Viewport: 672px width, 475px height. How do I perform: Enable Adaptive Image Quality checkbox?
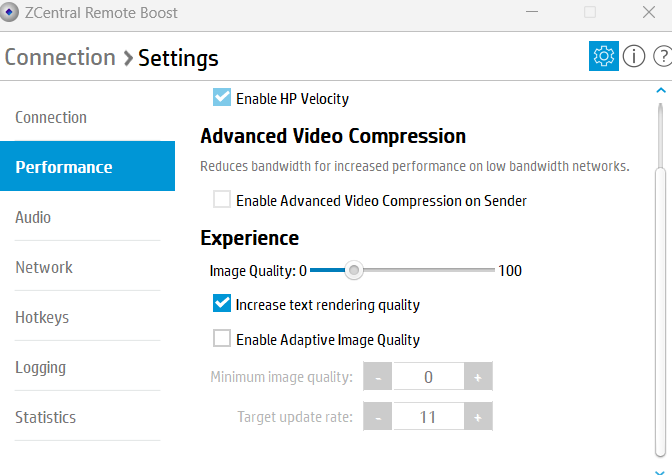pyautogui.click(x=222, y=339)
